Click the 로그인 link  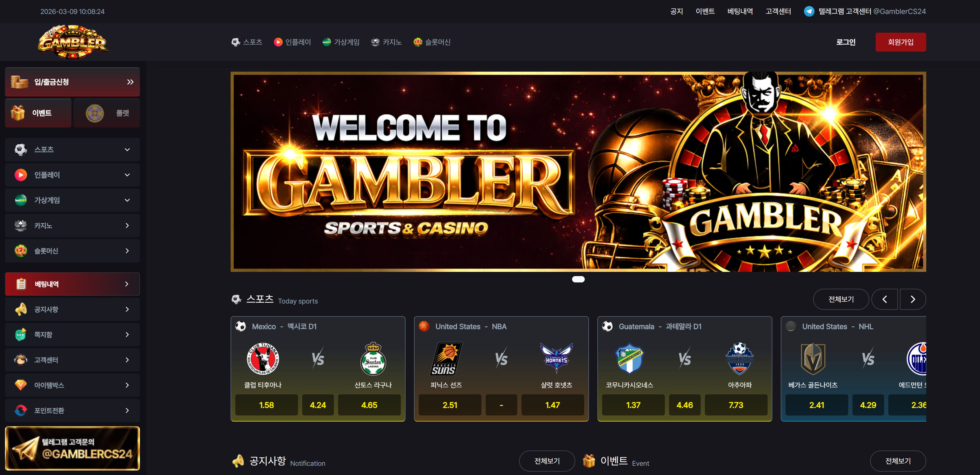tap(845, 42)
